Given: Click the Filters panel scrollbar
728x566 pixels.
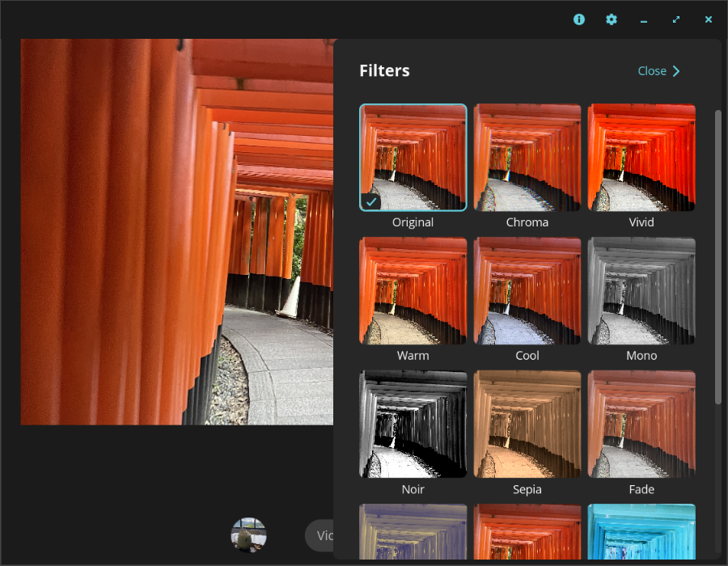Looking at the screenshot, I should coord(717,256).
